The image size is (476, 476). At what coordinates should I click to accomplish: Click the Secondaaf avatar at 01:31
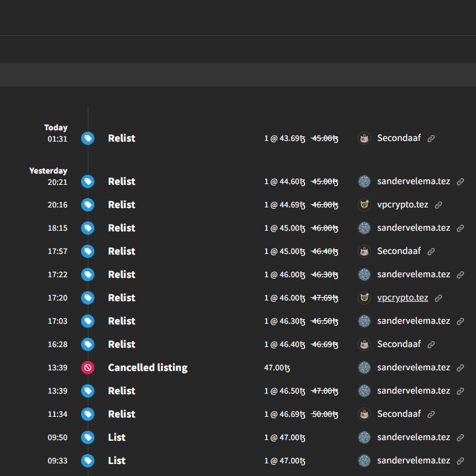[364, 138]
